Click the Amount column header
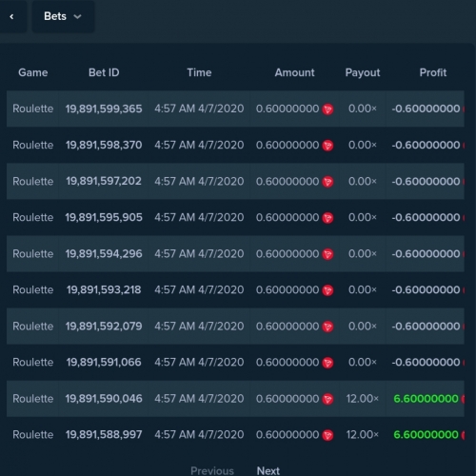 294,72
